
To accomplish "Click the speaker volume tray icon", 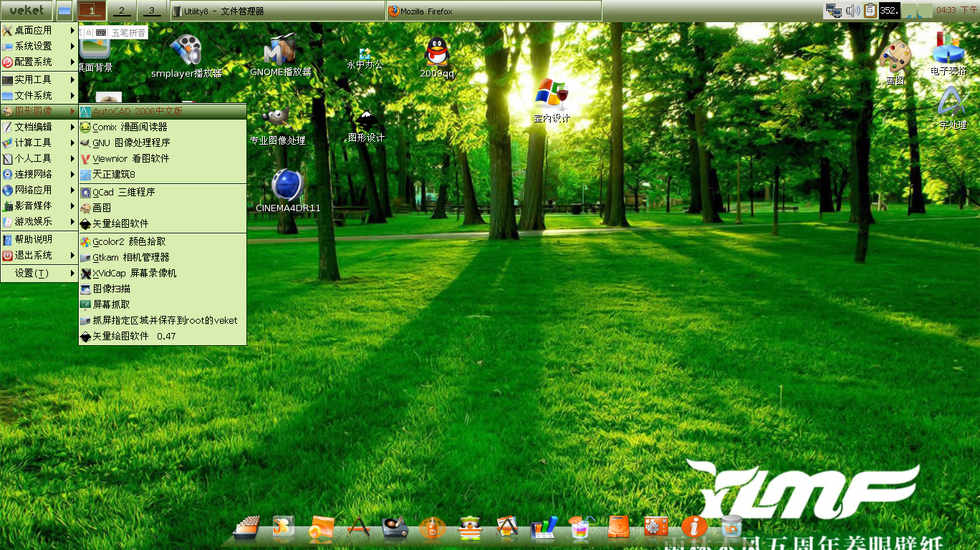I will [852, 10].
